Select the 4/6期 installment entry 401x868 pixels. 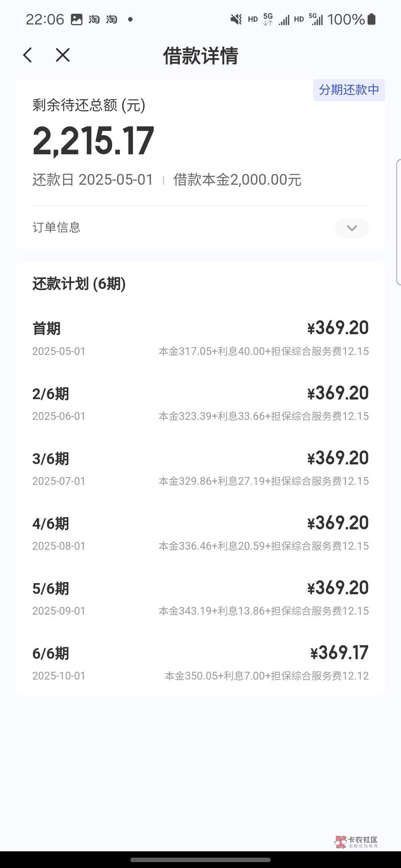200,533
